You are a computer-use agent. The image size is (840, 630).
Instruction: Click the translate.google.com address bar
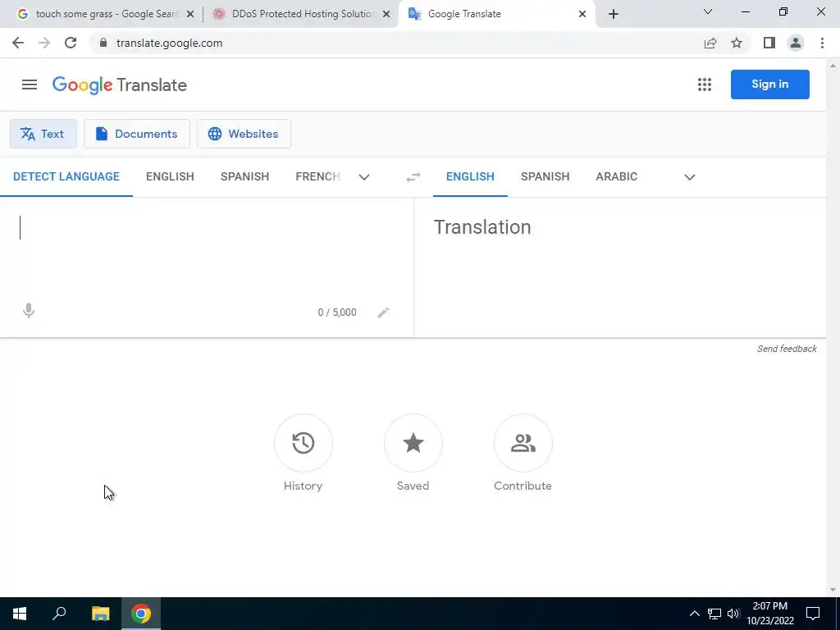(x=398, y=43)
